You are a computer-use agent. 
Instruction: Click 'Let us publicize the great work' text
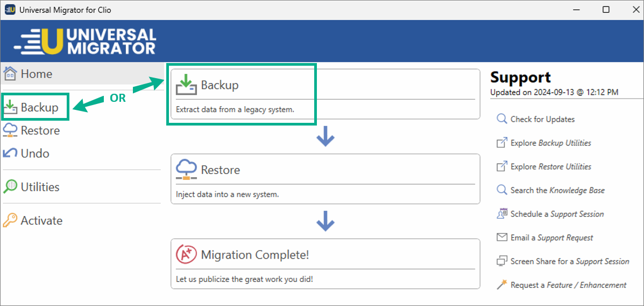244,279
